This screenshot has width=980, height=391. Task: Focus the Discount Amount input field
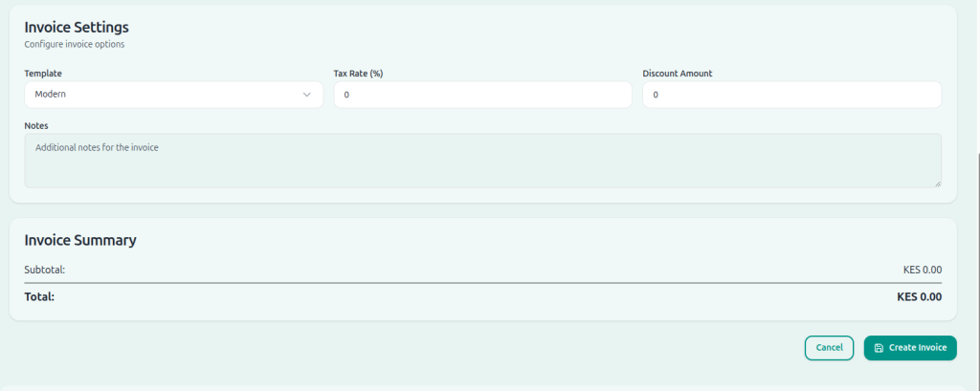[x=791, y=95]
